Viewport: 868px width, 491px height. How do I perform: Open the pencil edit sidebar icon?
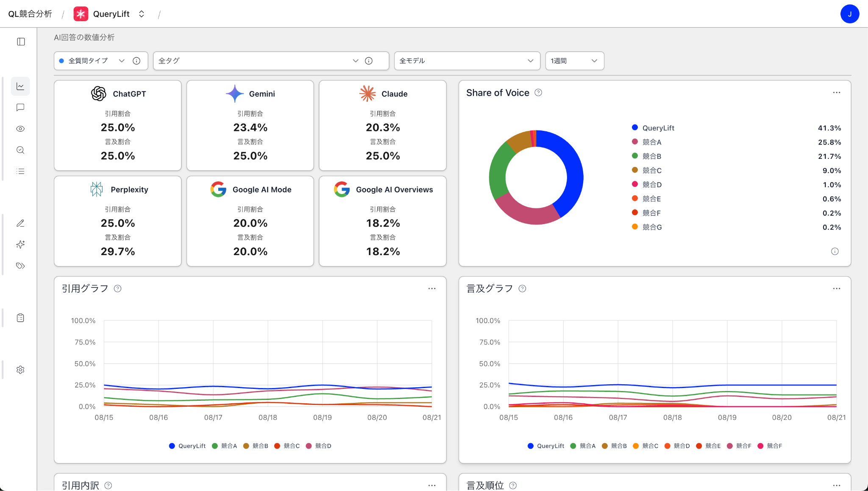pyautogui.click(x=20, y=223)
